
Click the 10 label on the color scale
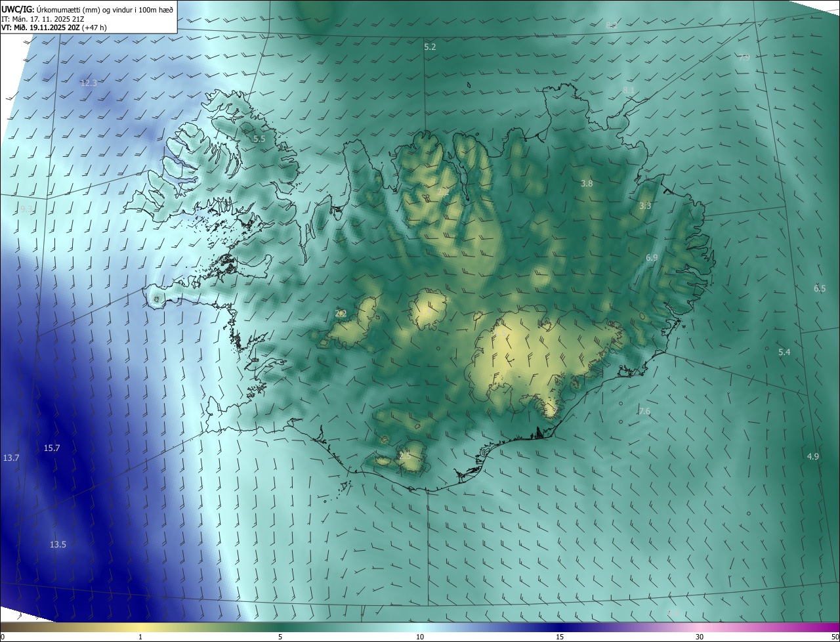[x=420, y=637]
